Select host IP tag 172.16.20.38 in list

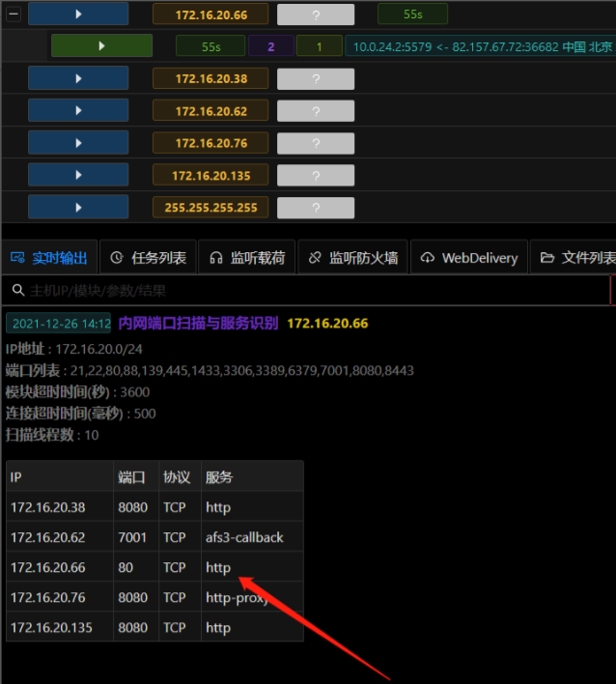click(x=211, y=78)
